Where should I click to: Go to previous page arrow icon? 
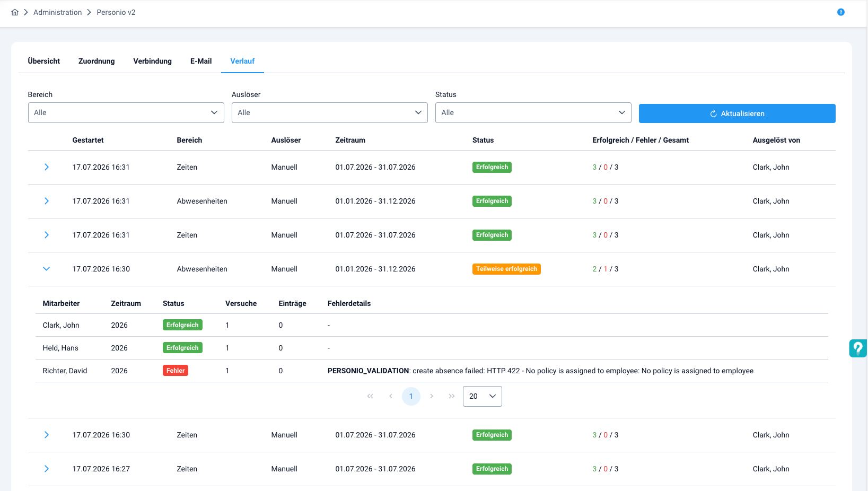(x=391, y=396)
